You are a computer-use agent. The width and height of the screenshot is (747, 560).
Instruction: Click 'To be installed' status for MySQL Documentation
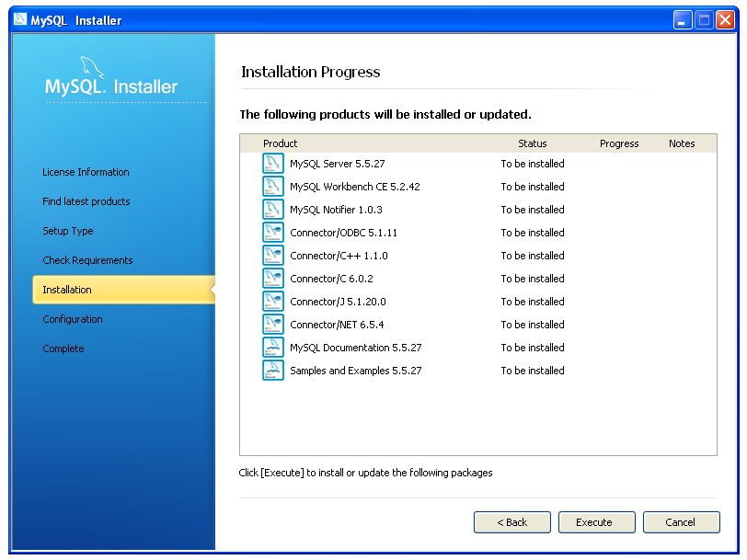[x=533, y=348]
